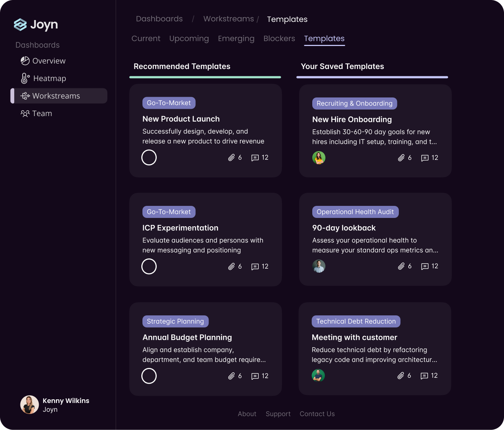Click the green Recommended Templates underline bar
Viewport: 504px width, 430px height.
(x=205, y=77)
